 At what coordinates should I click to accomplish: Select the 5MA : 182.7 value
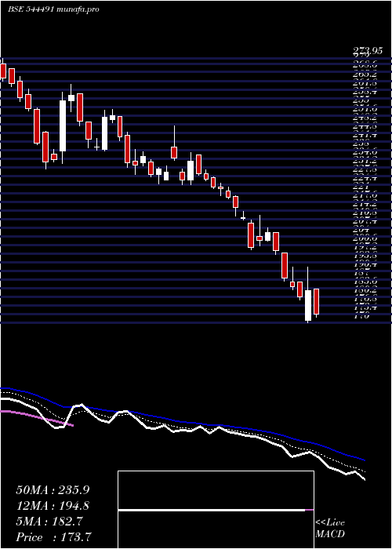coord(49,522)
